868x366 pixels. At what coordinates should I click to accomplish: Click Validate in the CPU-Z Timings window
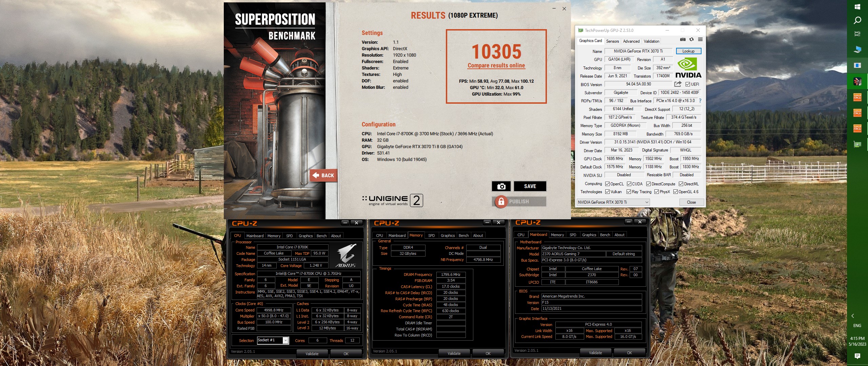(x=454, y=353)
